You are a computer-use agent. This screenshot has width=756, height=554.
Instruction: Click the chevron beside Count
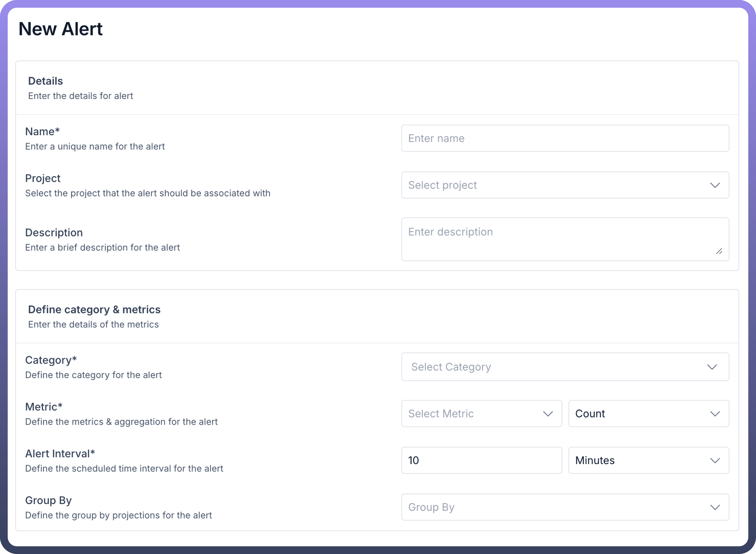715,414
